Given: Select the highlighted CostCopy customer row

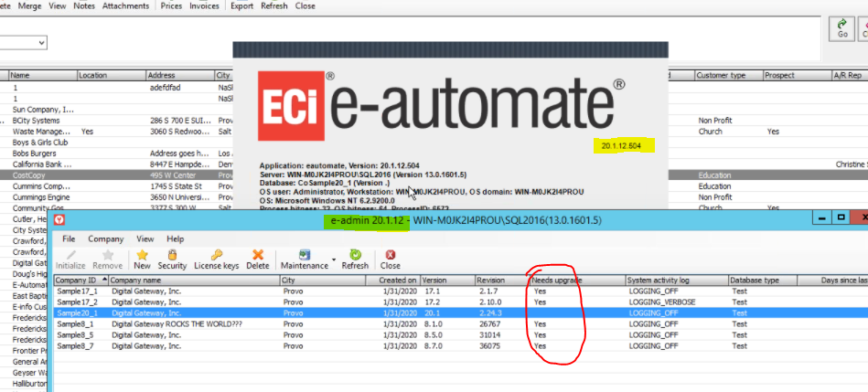Looking at the screenshot, I should 116,175.
